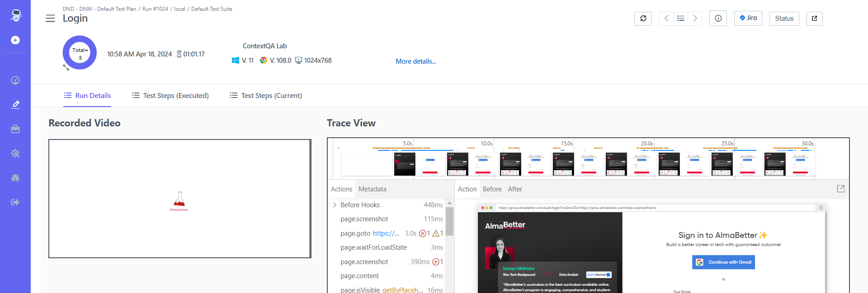868x293 pixels.
Task: Click the info circle button
Action: click(x=718, y=19)
